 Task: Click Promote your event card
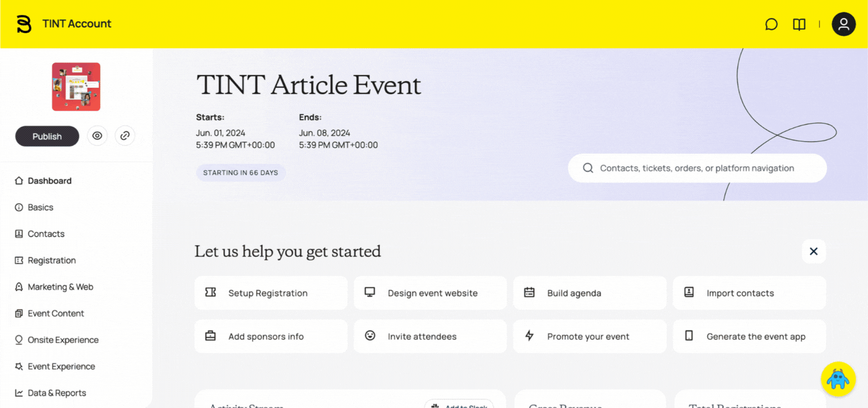(590, 336)
